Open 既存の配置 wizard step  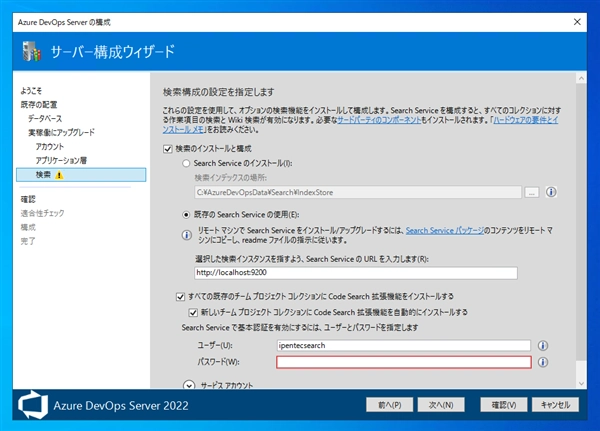pos(39,104)
